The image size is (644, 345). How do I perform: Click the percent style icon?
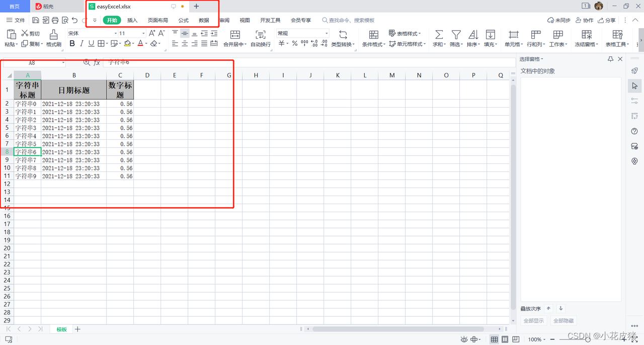click(295, 44)
